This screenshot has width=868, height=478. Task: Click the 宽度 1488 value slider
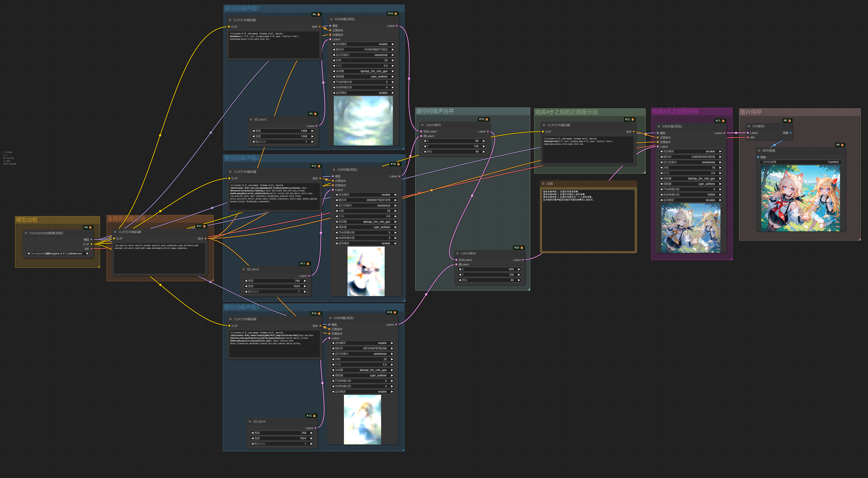point(283,131)
